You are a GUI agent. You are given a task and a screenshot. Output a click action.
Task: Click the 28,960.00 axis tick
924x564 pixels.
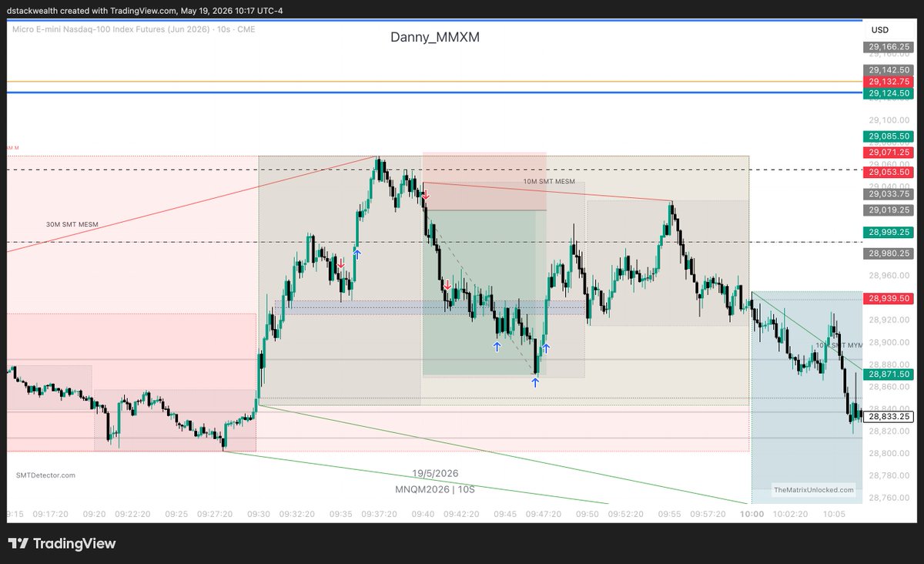[889, 275]
